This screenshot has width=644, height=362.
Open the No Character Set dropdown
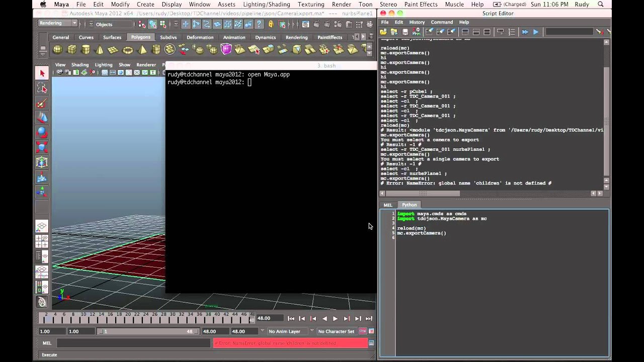point(337,331)
